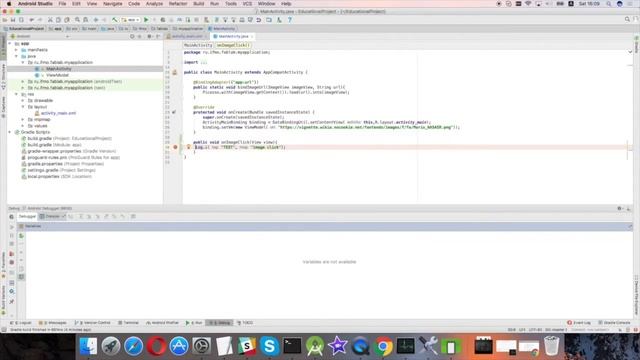Click the Pin Tab icon in debug panel
The image size is (640, 360).
pos(11,301)
